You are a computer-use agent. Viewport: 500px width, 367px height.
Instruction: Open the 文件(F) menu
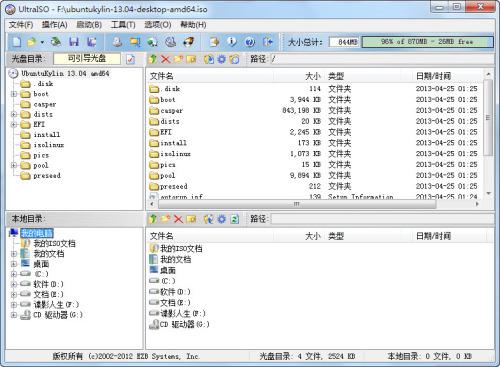click(x=21, y=25)
